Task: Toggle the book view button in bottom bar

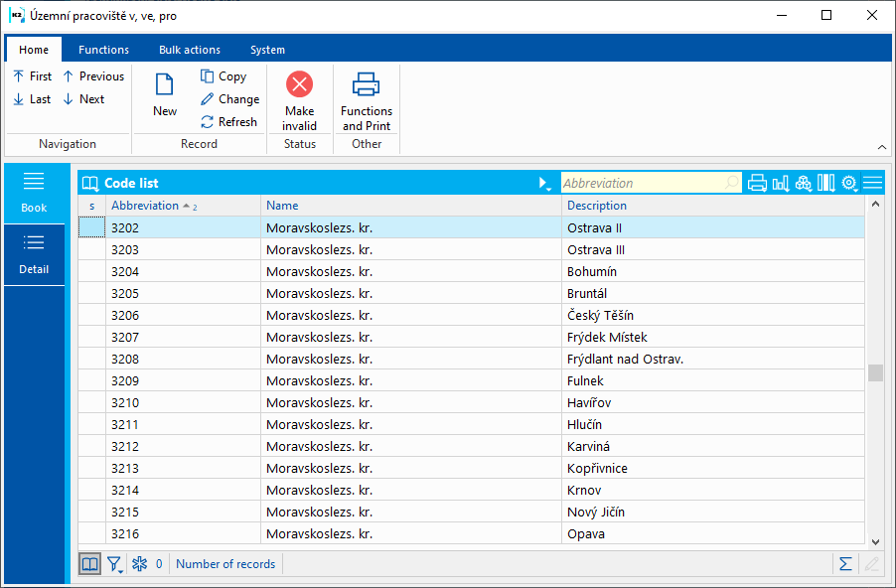Action: 90,564
